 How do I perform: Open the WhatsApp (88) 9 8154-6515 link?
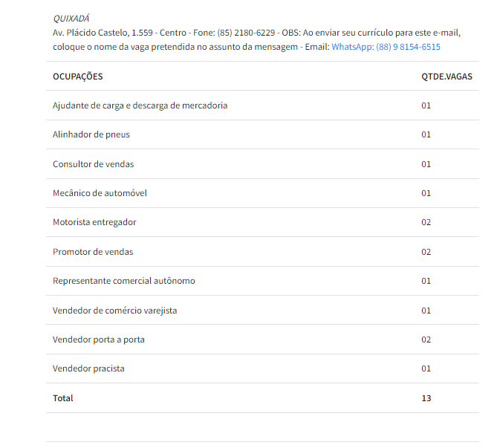pos(386,47)
